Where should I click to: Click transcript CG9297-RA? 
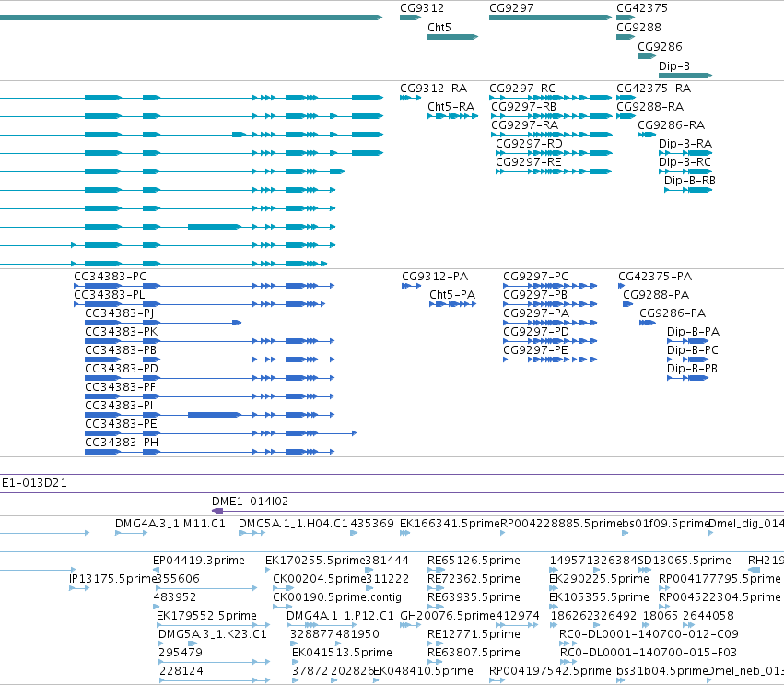(524, 125)
